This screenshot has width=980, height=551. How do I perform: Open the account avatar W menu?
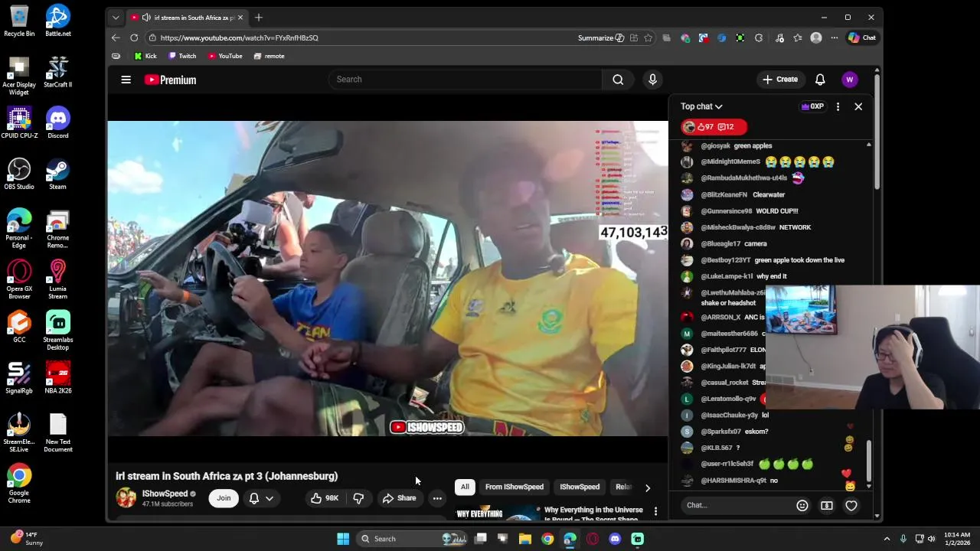click(x=849, y=80)
